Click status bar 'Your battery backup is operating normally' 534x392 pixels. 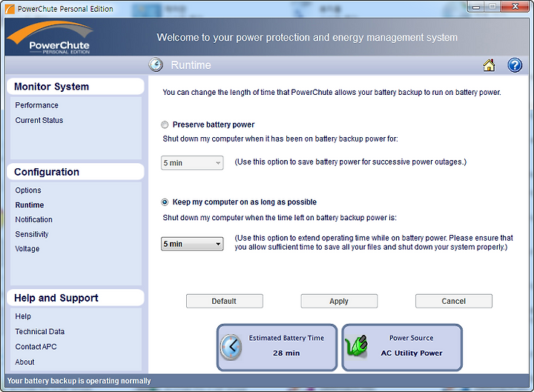(x=79, y=381)
